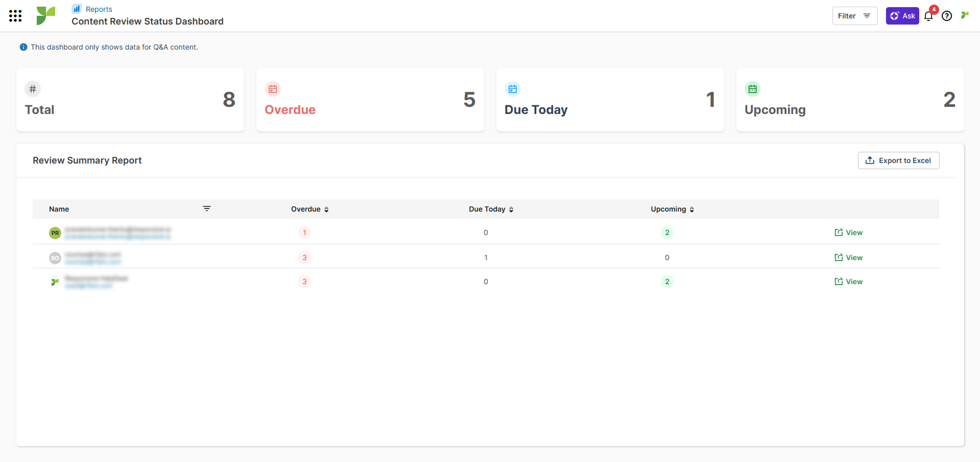
Task: Click due today value 1 in SO row
Action: point(486,258)
